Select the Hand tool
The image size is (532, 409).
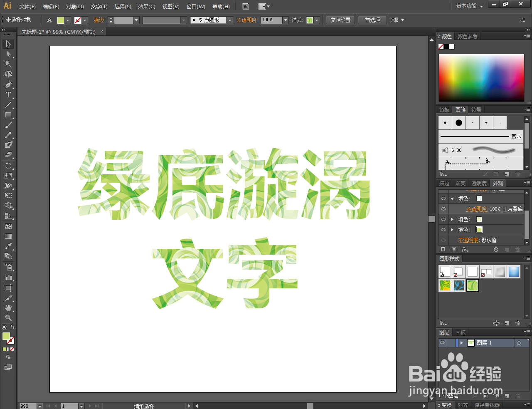[x=8, y=308]
